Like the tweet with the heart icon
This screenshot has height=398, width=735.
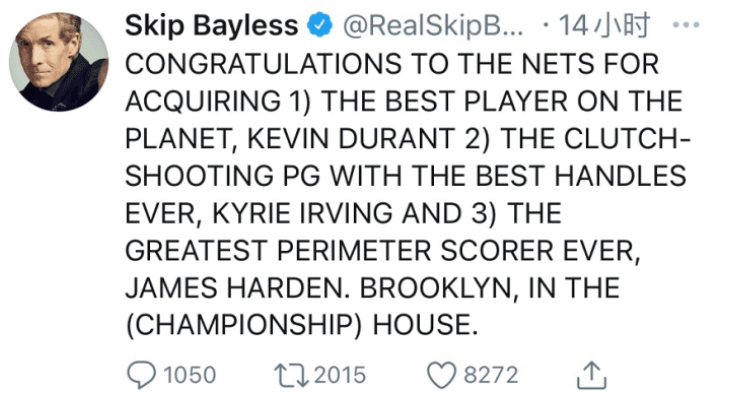point(441,375)
